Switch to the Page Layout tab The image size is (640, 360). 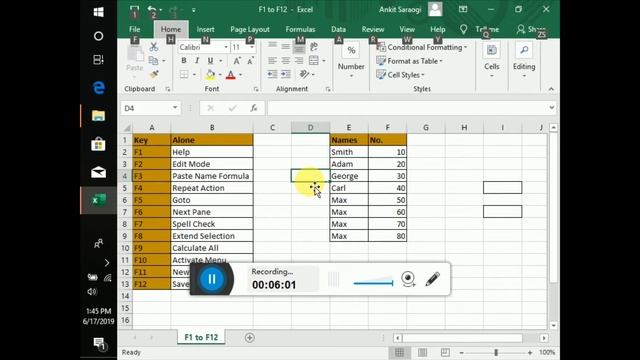250,29
